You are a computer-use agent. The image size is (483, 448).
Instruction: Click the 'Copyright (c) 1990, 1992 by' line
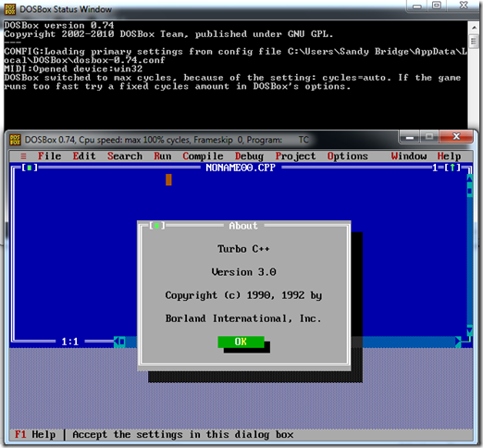[243, 295]
